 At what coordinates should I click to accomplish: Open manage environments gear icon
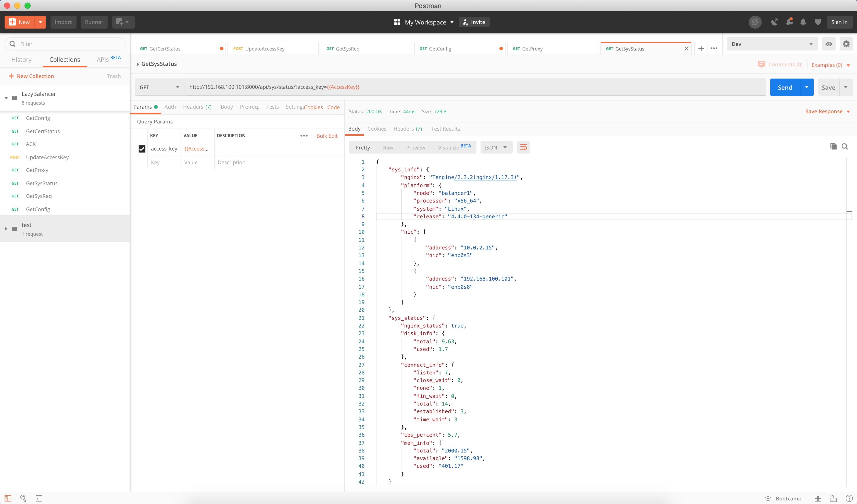pos(846,44)
